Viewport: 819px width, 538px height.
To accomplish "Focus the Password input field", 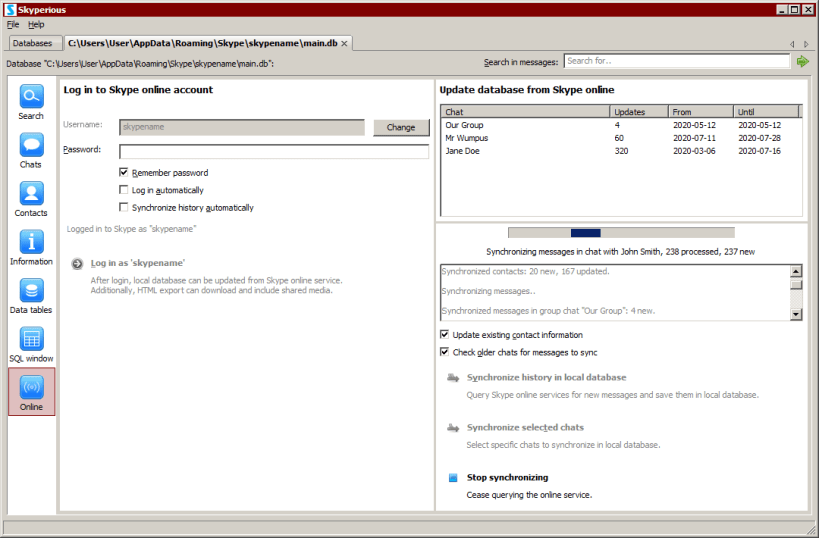I will [x=274, y=151].
